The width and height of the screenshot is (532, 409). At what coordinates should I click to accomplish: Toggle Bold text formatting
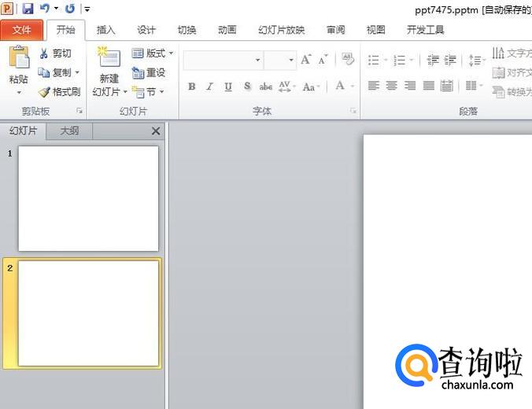tap(192, 87)
